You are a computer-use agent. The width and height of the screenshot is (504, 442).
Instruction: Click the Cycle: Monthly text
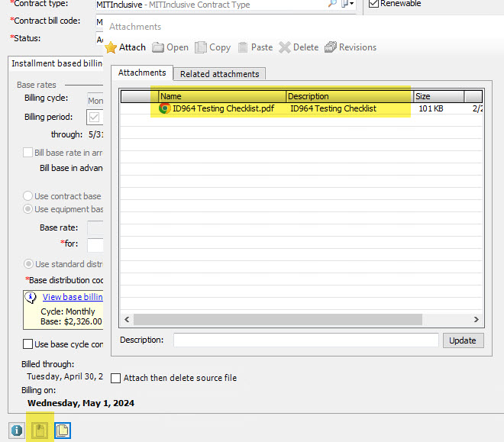click(68, 311)
